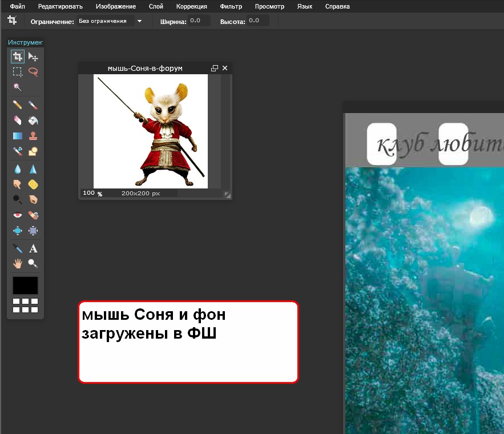This screenshot has width=504, height=434.
Task: Pick the Lasso selection tool
Action: pos(33,72)
